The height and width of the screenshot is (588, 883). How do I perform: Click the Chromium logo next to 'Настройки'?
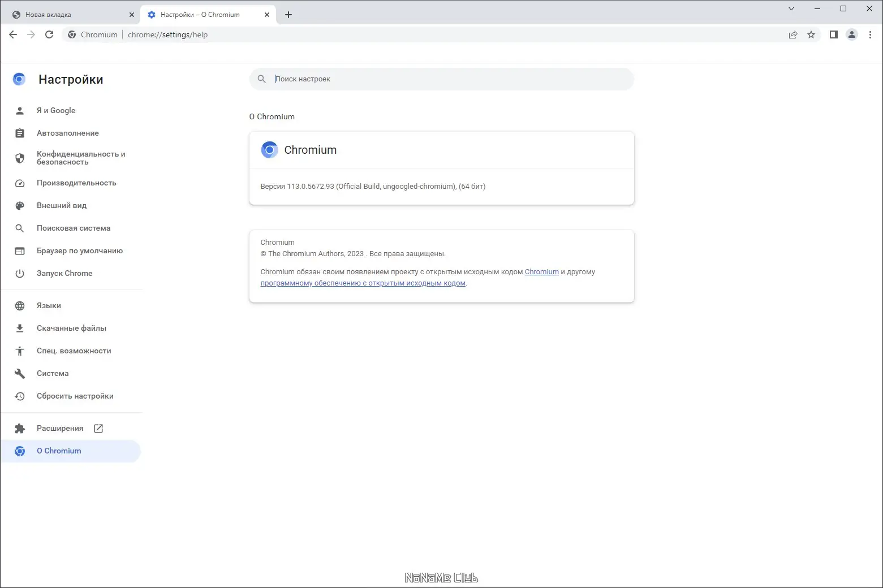pos(19,79)
